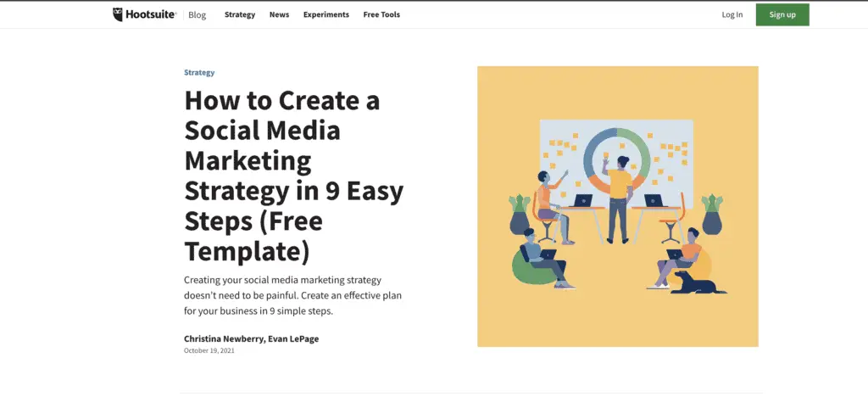Open Free Tools in navigation
This screenshot has height=408, width=868.
point(381,15)
